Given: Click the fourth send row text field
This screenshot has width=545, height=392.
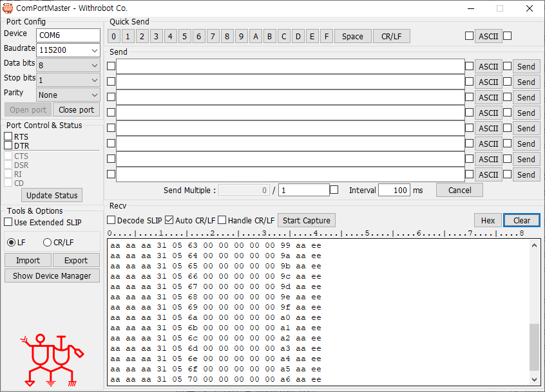Looking at the screenshot, I should click(291, 113).
